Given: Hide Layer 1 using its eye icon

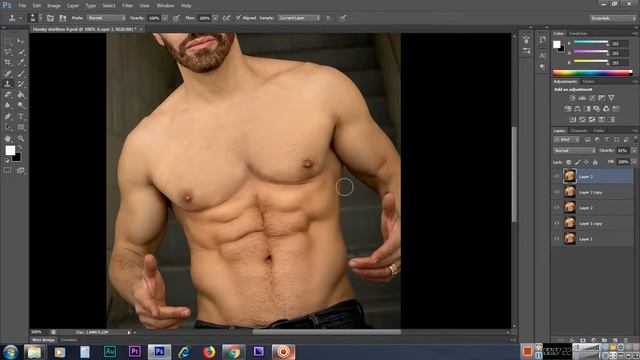Looking at the screenshot, I should [x=557, y=238].
